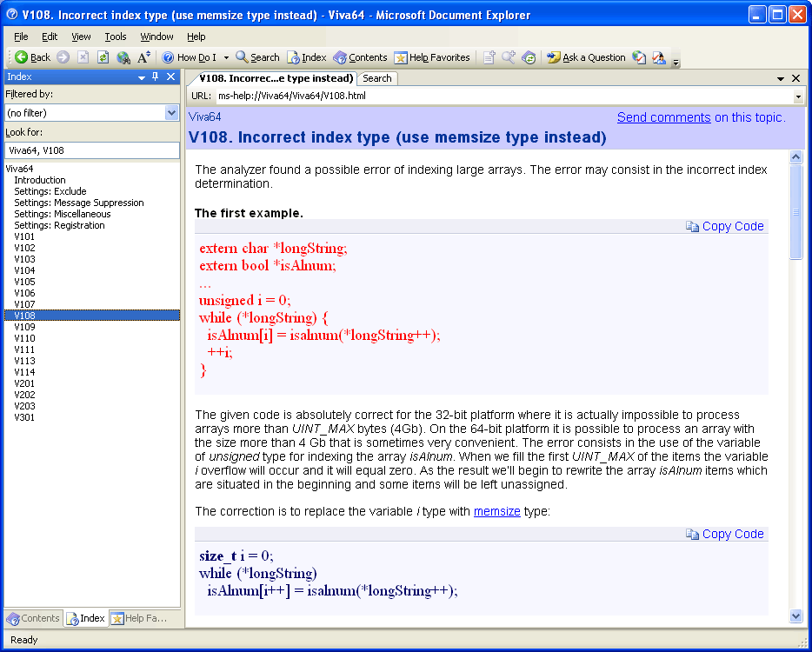The width and height of the screenshot is (812, 652).
Task: Select Settings: Exclude index entry
Action: coord(50,191)
